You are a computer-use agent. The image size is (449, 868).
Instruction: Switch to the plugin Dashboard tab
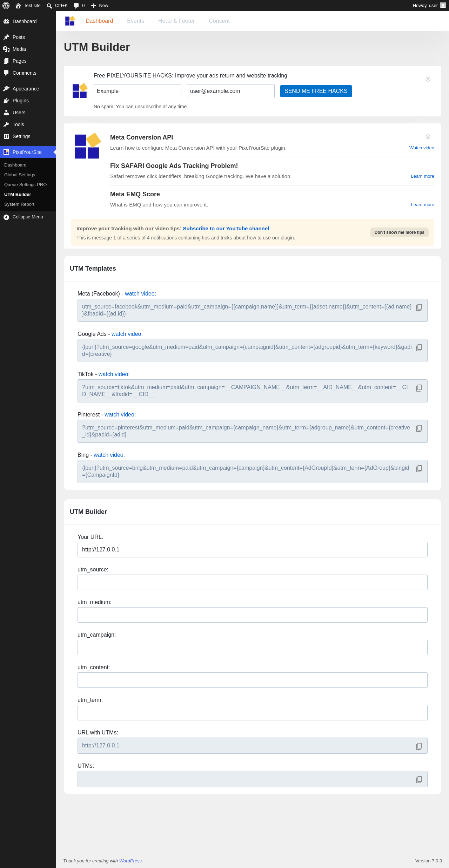[99, 21]
